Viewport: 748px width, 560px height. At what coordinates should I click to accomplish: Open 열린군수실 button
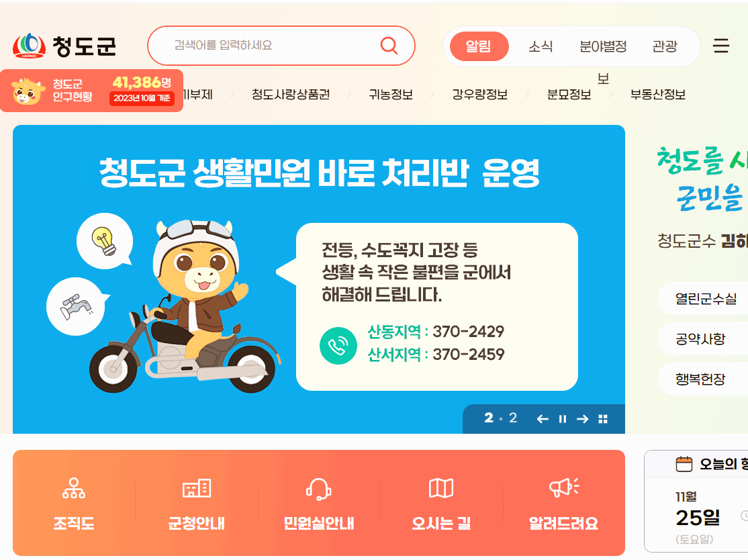pyautogui.click(x=705, y=299)
